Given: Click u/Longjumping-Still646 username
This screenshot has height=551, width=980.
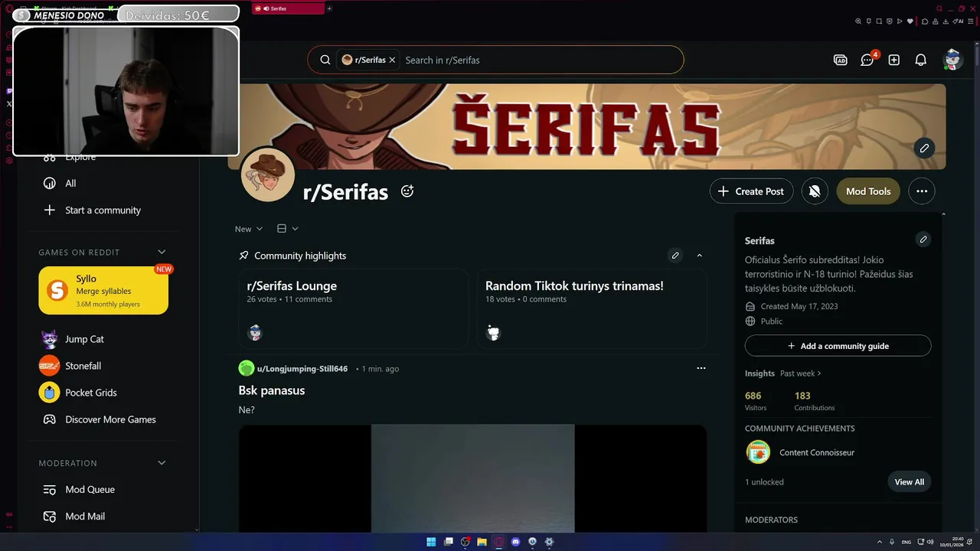Looking at the screenshot, I should [x=302, y=369].
